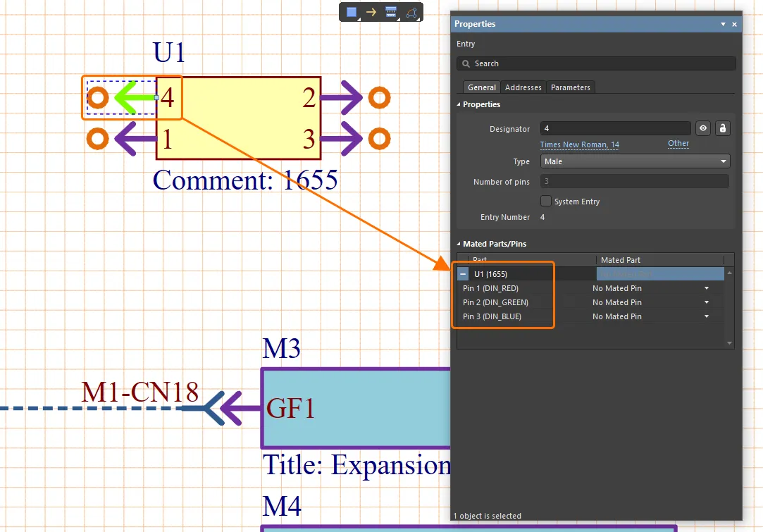The height and width of the screenshot is (532, 763).
Task: Open Pin 1 (DIN_RED) mated pin dropdown
Action: [706, 288]
